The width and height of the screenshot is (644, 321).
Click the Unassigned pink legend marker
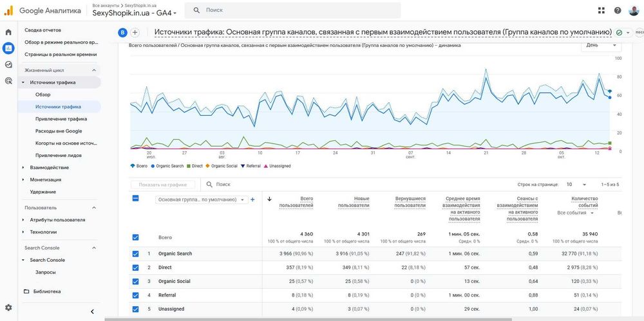point(266,166)
